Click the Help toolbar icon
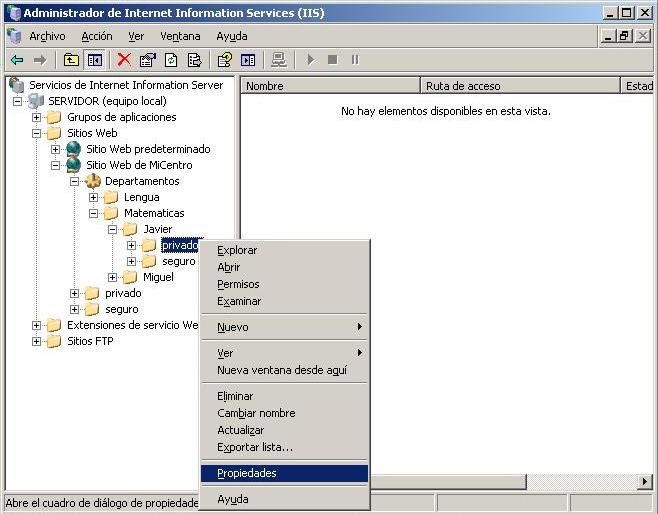 click(x=225, y=60)
